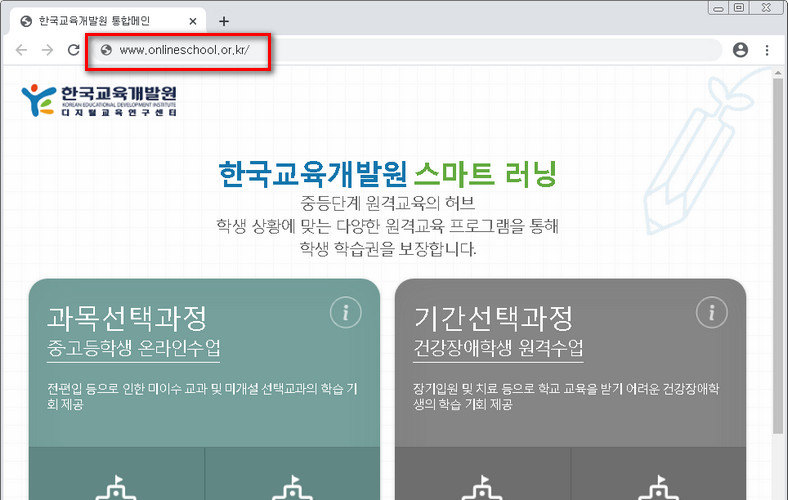Minimize the browser window
The image size is (788, 500).
click(718, 8)
